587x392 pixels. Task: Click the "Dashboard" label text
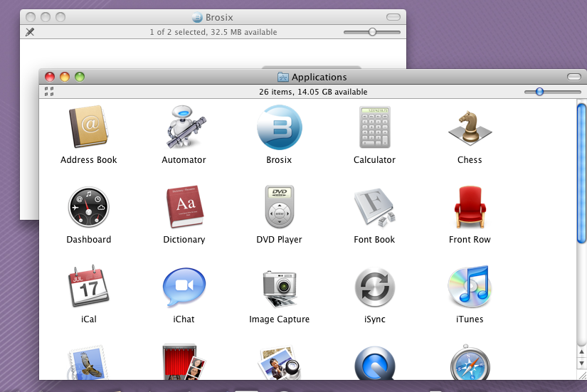tap(89, 240)
